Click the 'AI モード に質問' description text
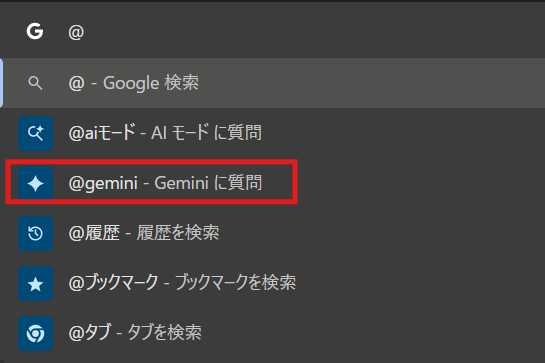 point(206,133)
